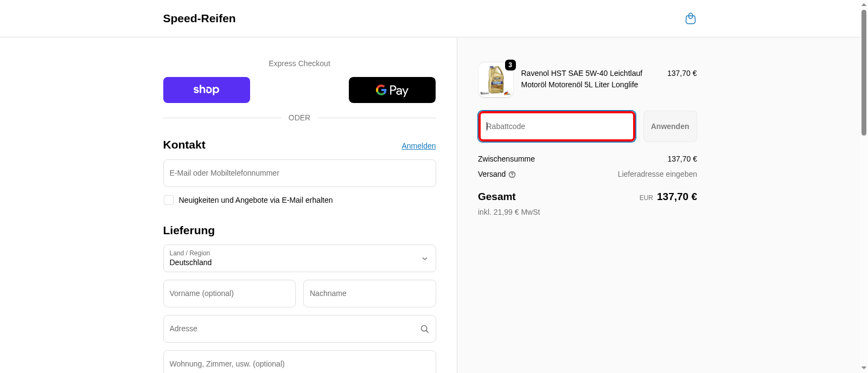
Task: Click the address search magnifier icon
Action: pos(424,329)
